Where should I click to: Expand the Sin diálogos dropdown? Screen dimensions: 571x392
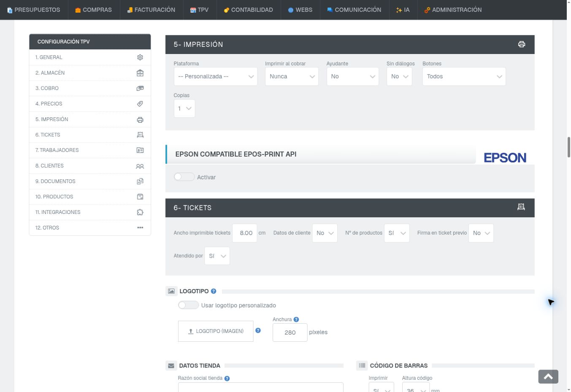[399, 76]
